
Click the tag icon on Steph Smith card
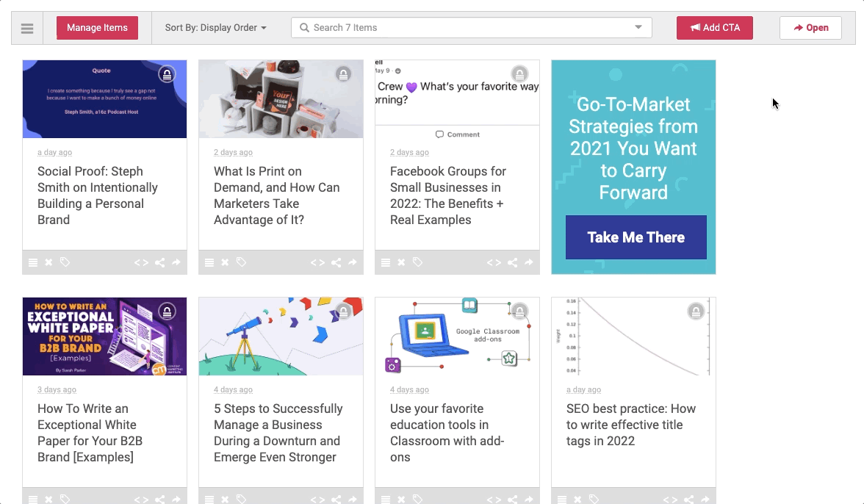(x=65, y=262)
